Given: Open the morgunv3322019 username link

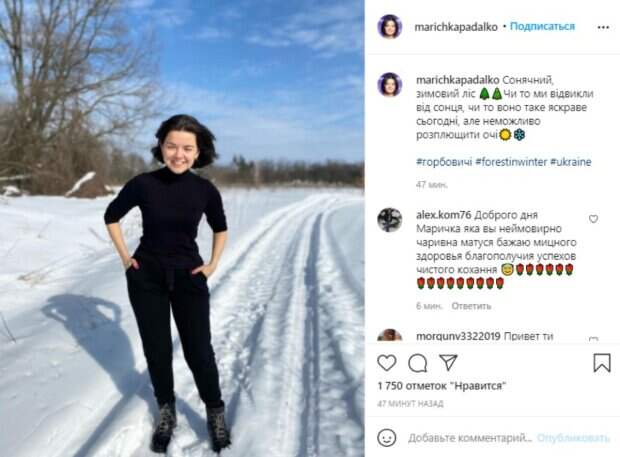Looking at the screenshot, I should coord(458,336).
